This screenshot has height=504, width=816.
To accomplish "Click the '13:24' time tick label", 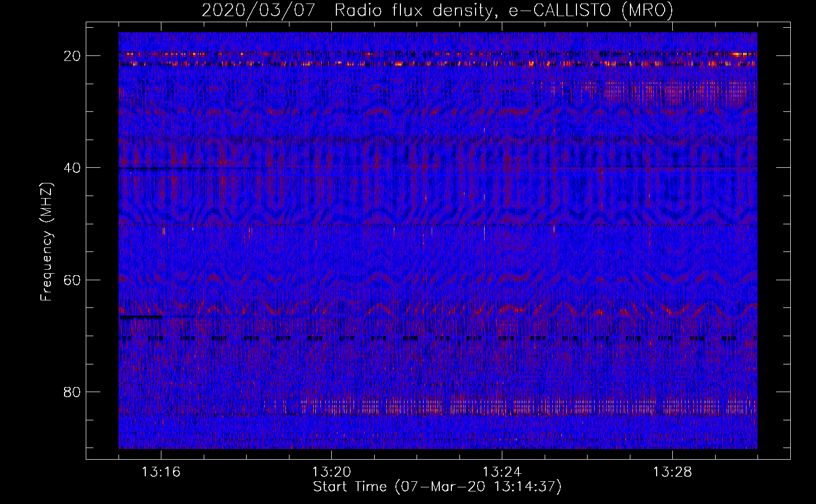I will (502, 472).
